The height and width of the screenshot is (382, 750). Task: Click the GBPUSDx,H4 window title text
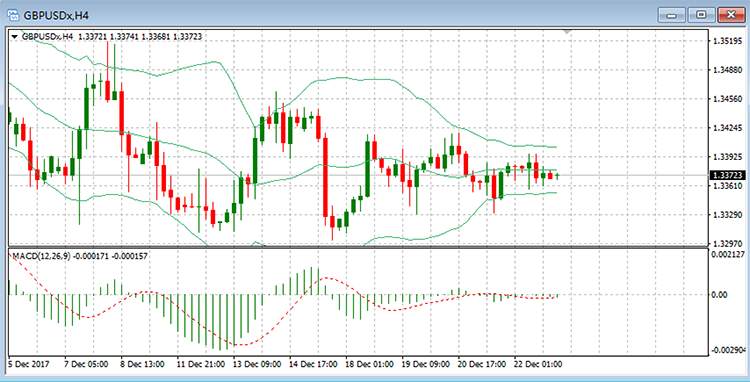click(56, 15)
